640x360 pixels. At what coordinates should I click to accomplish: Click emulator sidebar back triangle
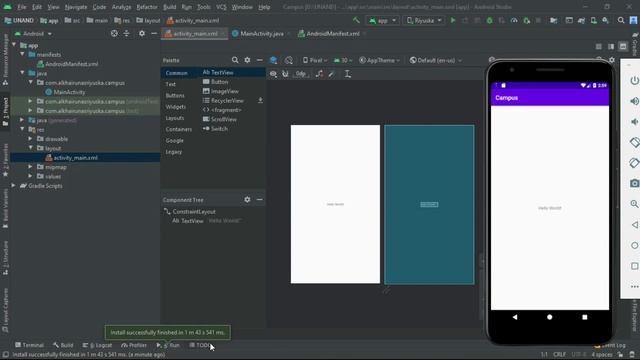(634, 224)
